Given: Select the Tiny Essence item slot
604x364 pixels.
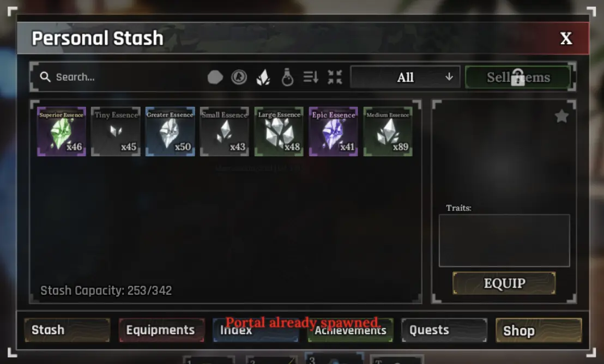Looking at the screenshot, I should 116,131.
